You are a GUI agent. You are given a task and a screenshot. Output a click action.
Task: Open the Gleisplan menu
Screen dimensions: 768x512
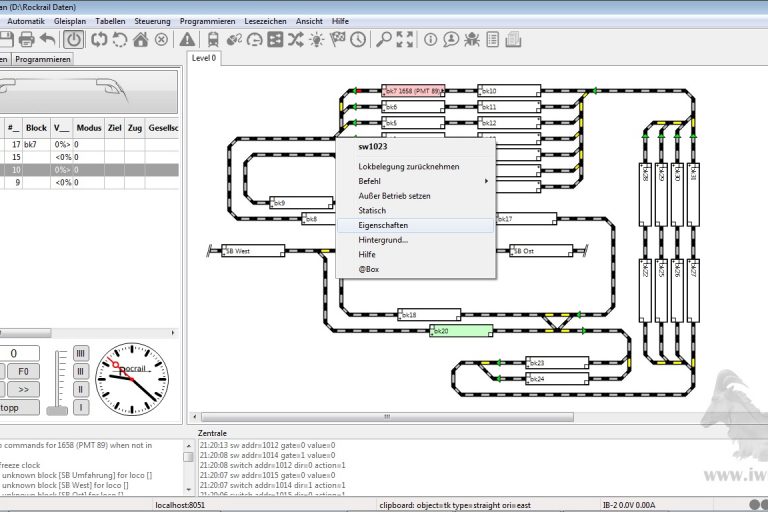pyautogui.click(x=70, y=21)
